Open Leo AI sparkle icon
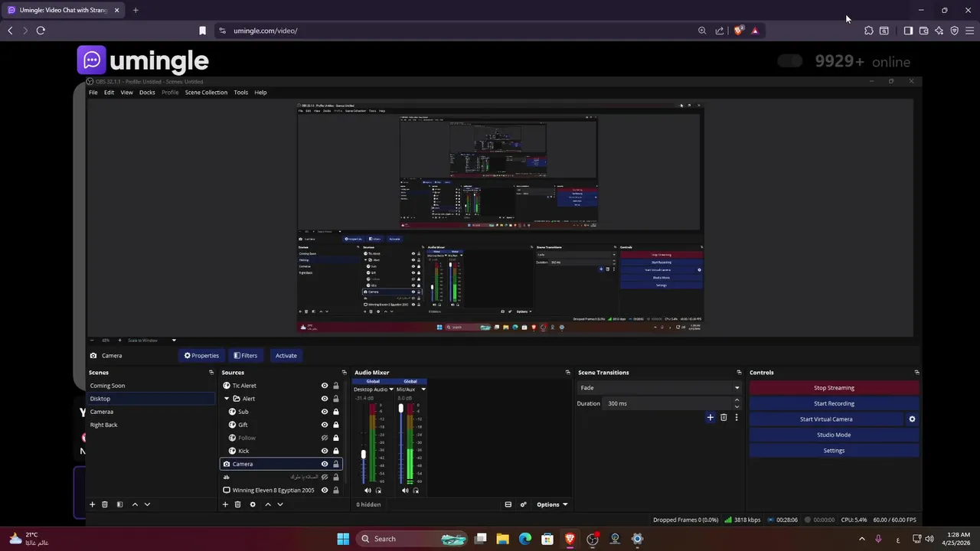 (939, 31)
